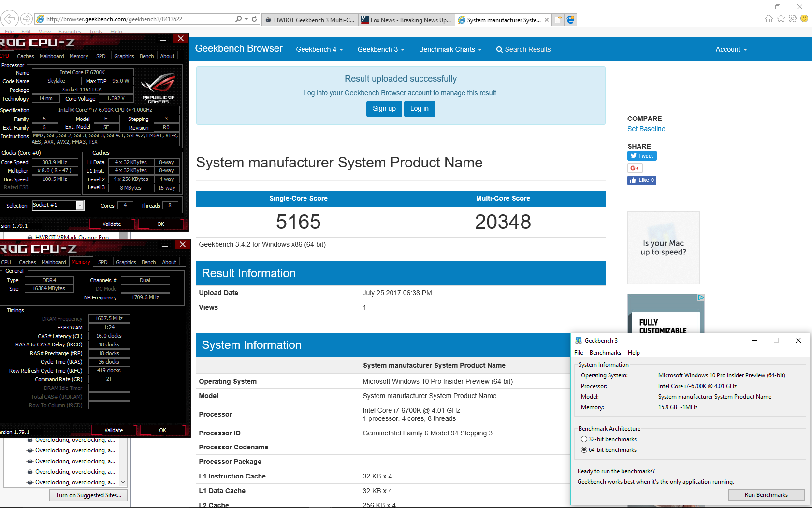Image resolution: width=812 pixels, height=508 pixels.
Task: Click the browser Forward arrow button
Action: coord(27,19)
